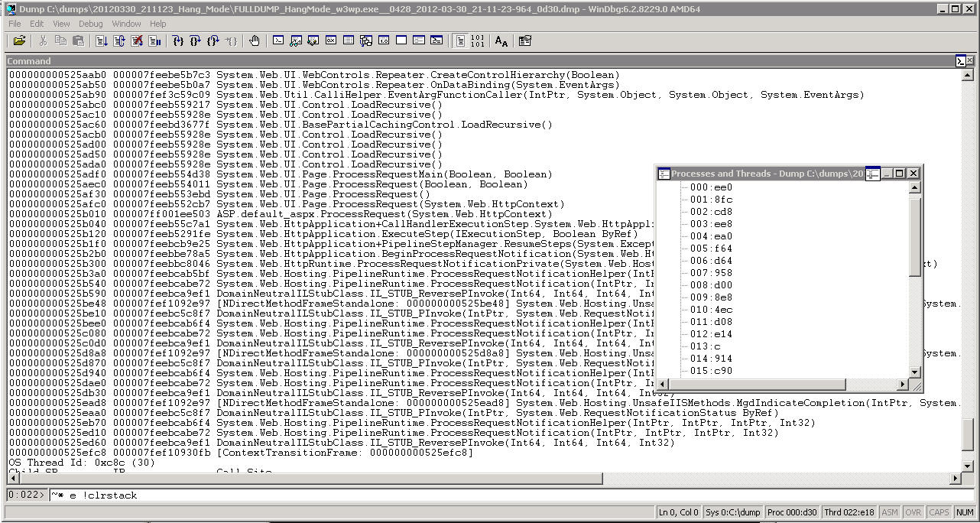Click the Open Source File toolbar icon
The image size is (980, 523).
pyautogui.click(x=19, y=41)
